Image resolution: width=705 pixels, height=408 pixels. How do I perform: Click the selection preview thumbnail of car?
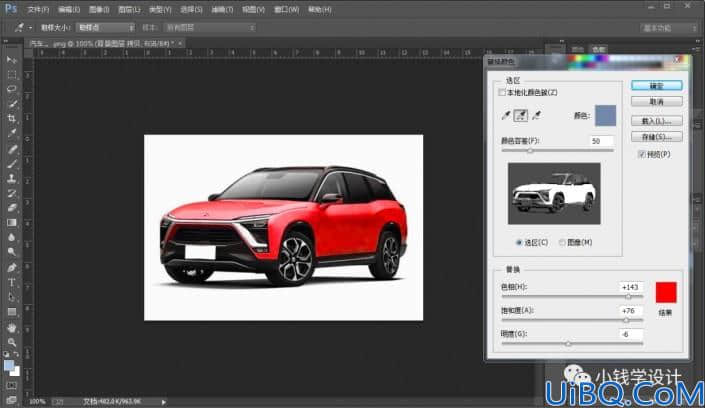[x=554, y=193]
